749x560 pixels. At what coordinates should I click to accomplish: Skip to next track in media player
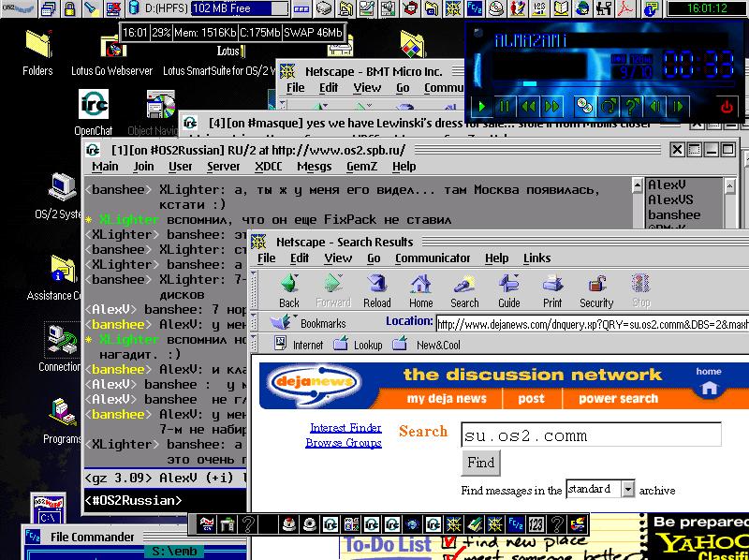678,107
